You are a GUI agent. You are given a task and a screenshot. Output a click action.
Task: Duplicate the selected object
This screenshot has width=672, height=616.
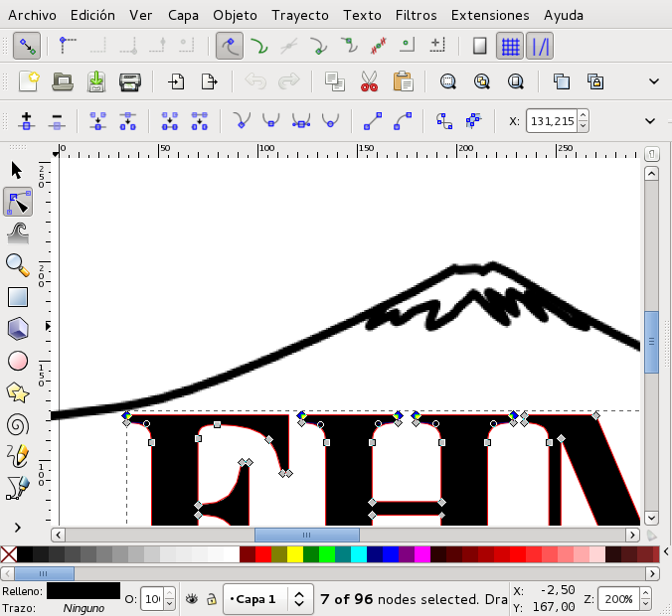pyautogui.click(x=562, y=81)
